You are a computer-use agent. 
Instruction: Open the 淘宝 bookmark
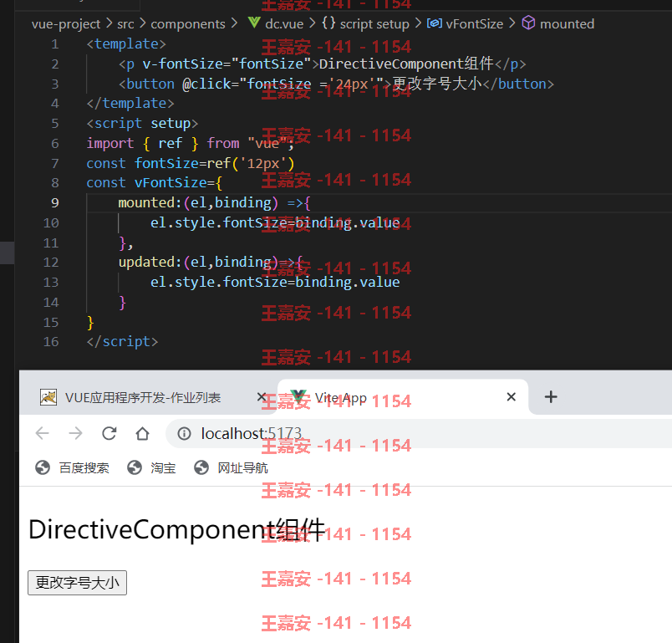click(151, 467)
